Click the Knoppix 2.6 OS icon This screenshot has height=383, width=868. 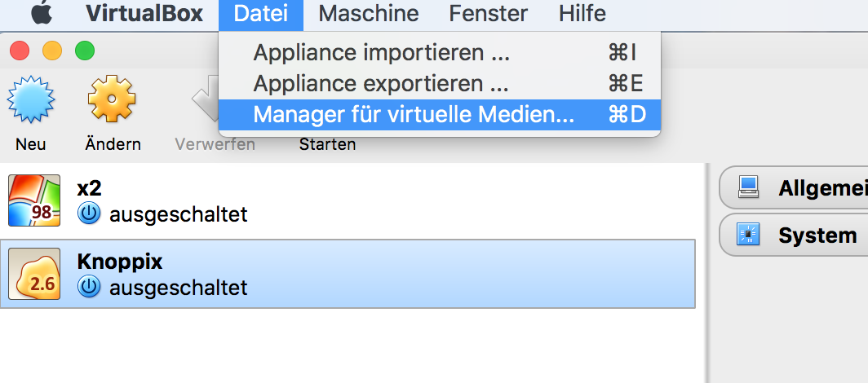(33, 274)
